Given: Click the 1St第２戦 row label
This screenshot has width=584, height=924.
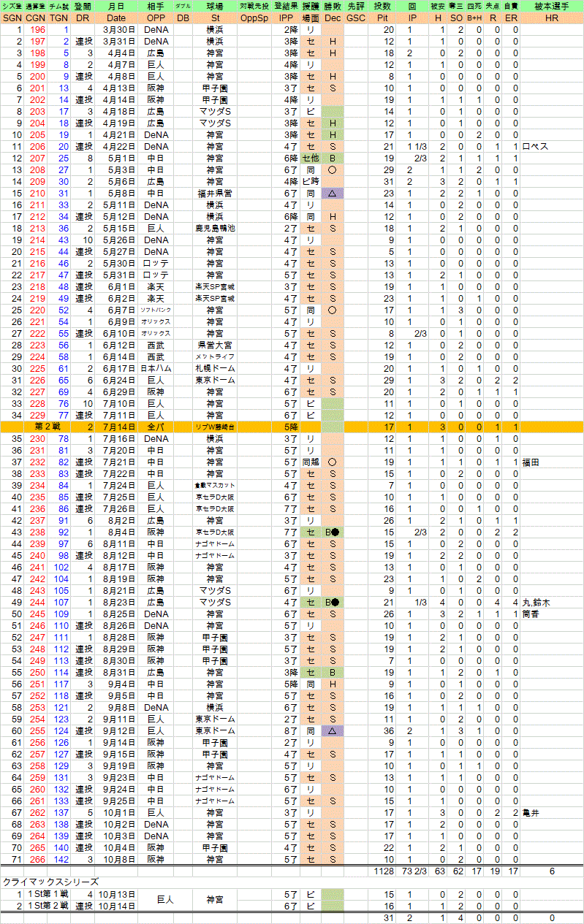Looking at the screenshot, I should point(48,906).
